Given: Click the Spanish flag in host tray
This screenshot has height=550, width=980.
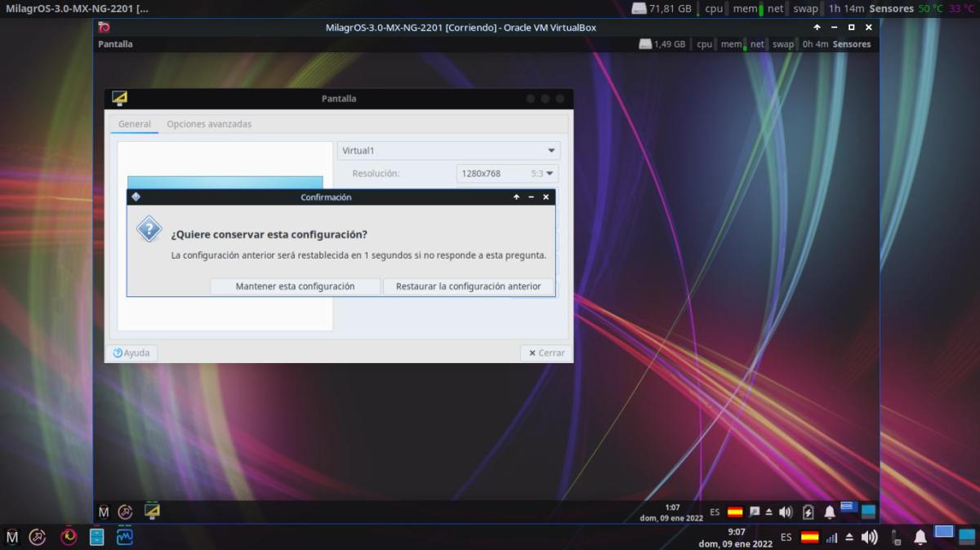Looking at the screenshot, I should coord(809,537).
